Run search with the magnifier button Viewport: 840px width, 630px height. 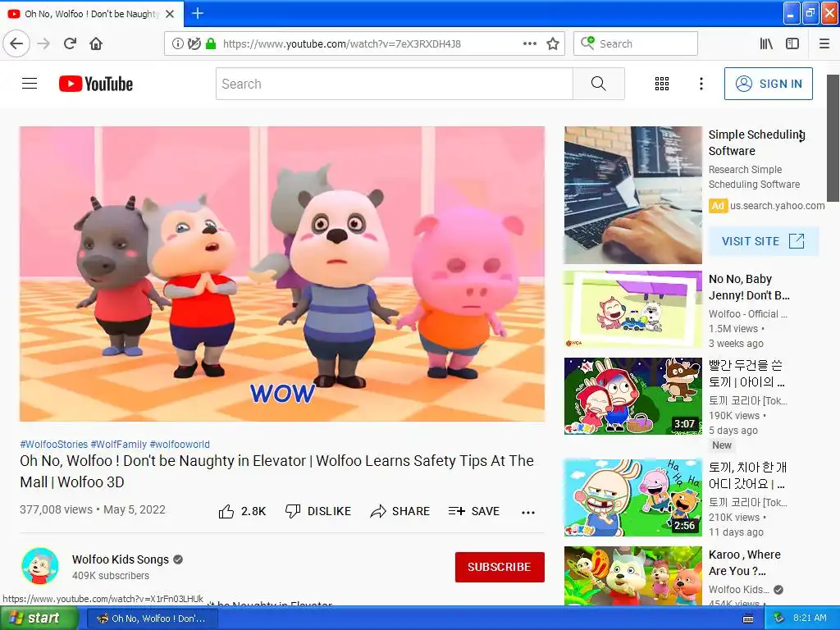coord(598,84)
